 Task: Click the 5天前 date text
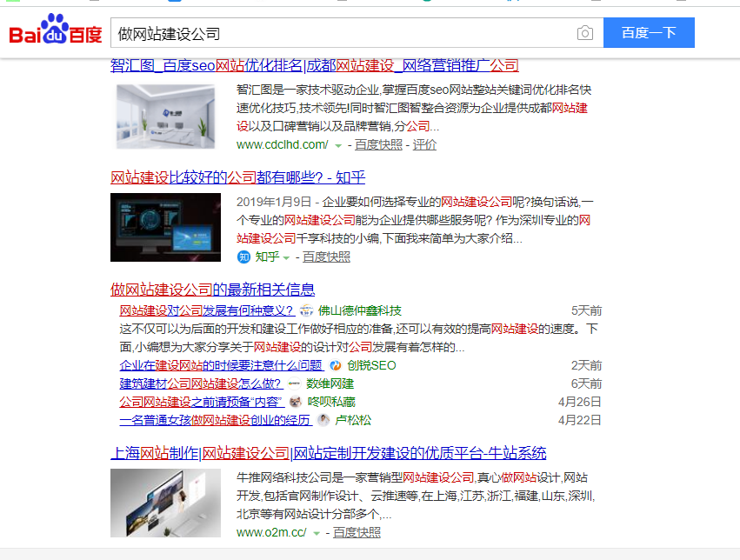click(587, 311)
